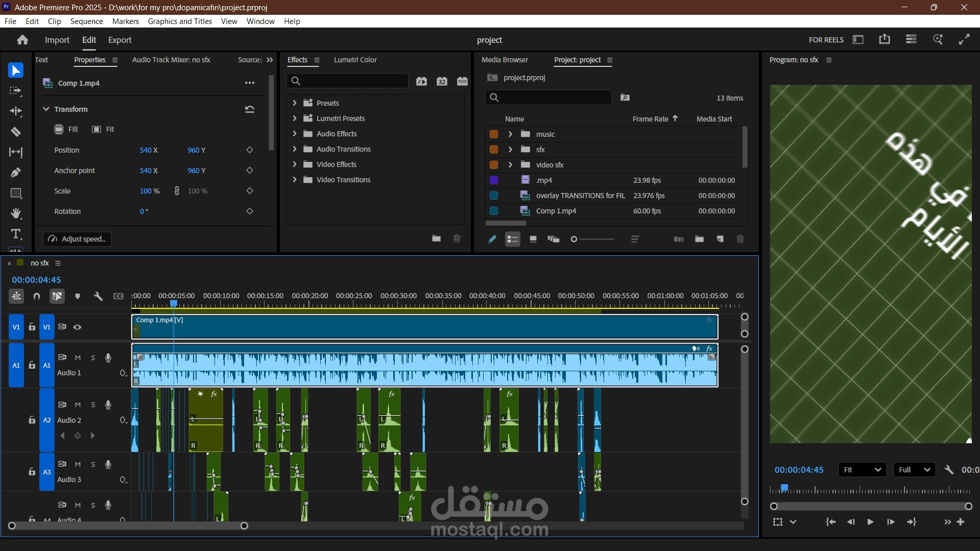Viewport: 980px width, 551px height.
Task: Mute the Audio 1 track
Action: coord(78,358)
